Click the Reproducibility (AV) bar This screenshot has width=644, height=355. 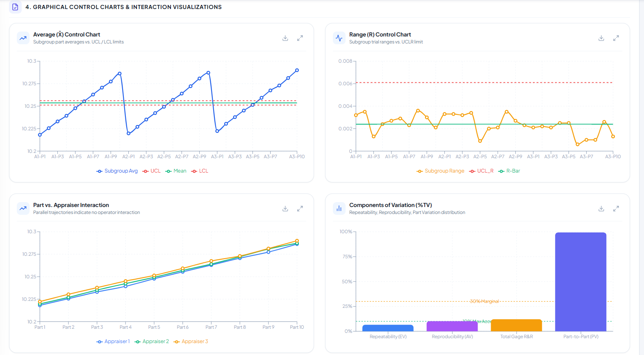click(x=452, y=326)
